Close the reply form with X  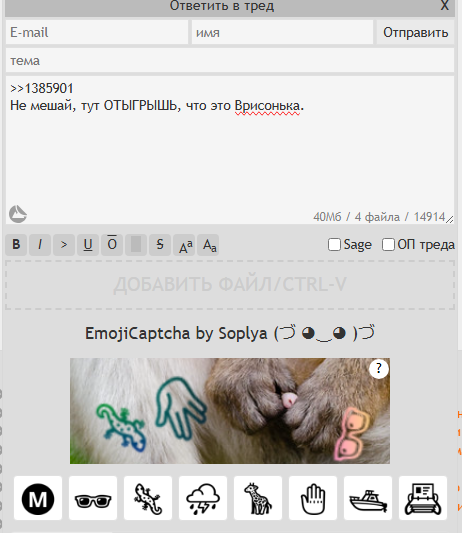(x=445, y=5)
